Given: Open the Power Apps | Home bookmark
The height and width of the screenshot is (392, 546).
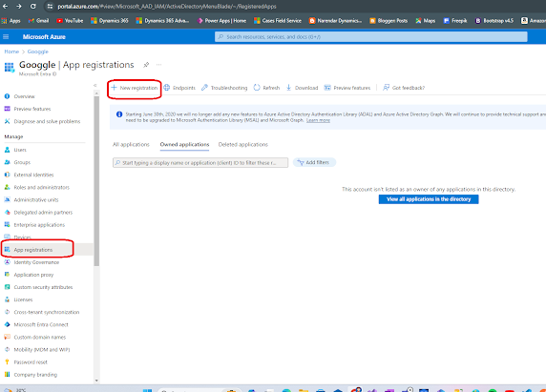Looking at the screenshot, I should 221,21.
